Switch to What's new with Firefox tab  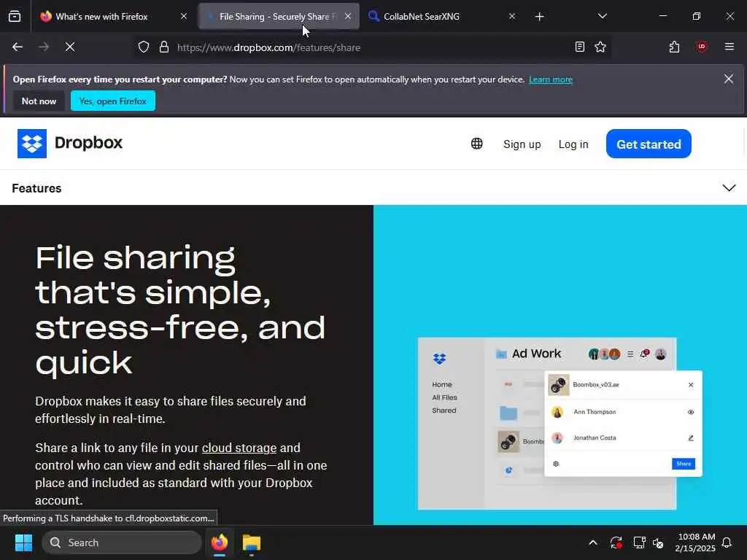point(112,16)
